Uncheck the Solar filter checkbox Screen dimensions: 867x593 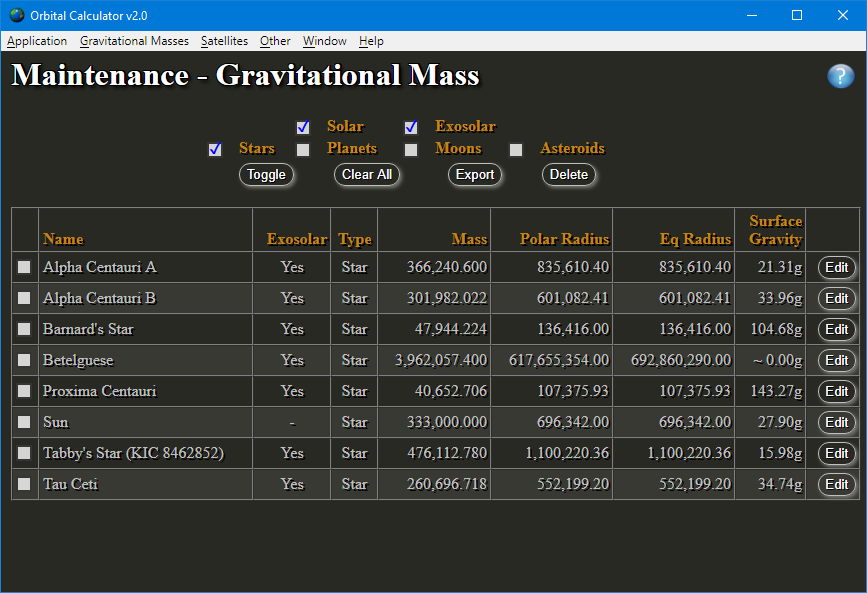coord(303,127)
